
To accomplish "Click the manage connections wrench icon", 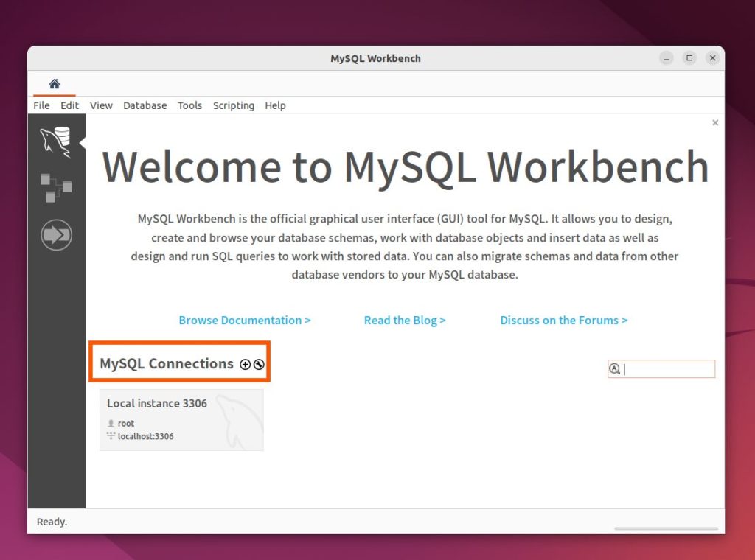I will 259,364.
